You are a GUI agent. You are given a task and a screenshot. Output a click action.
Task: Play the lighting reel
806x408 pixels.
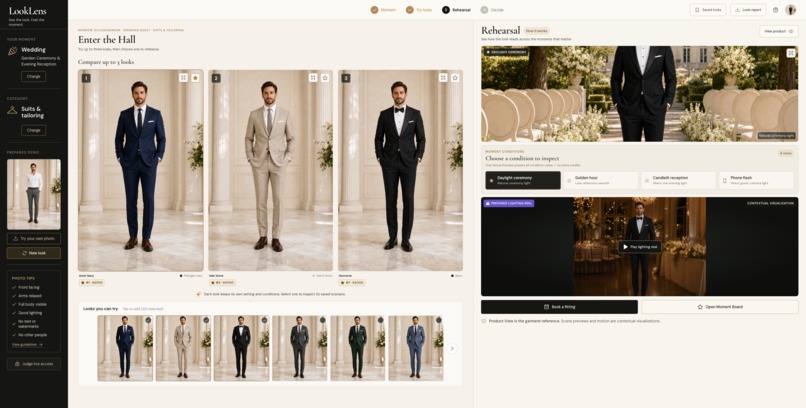coord(640,247)
